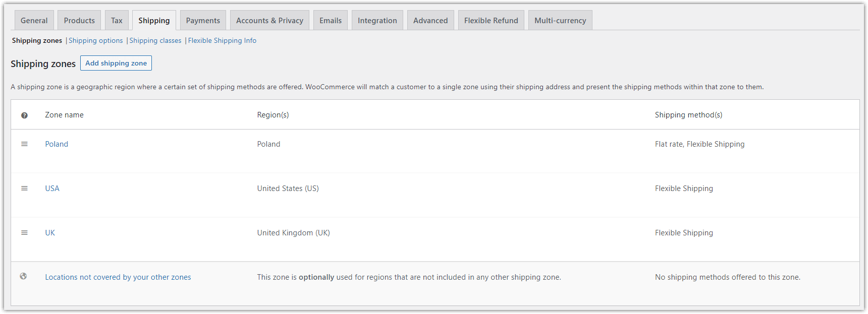Switch to the Integration tab
Image resolution: width=868 pixels, height=314 pixels.
[x=377, y=20]
